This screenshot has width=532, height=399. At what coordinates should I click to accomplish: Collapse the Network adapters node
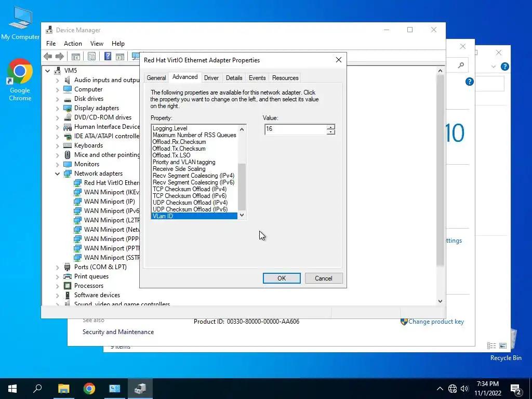[57, 174]
